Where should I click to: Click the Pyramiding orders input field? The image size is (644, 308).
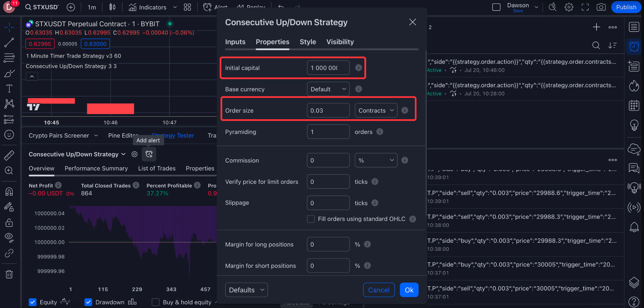pos(328,132)
